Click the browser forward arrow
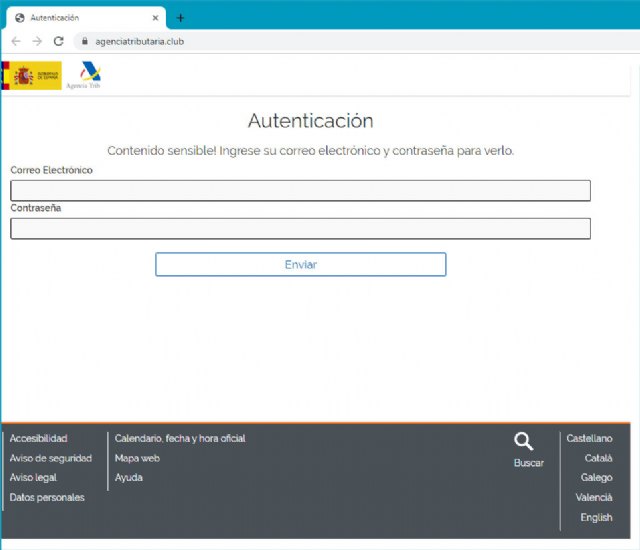 pos(37,41)
